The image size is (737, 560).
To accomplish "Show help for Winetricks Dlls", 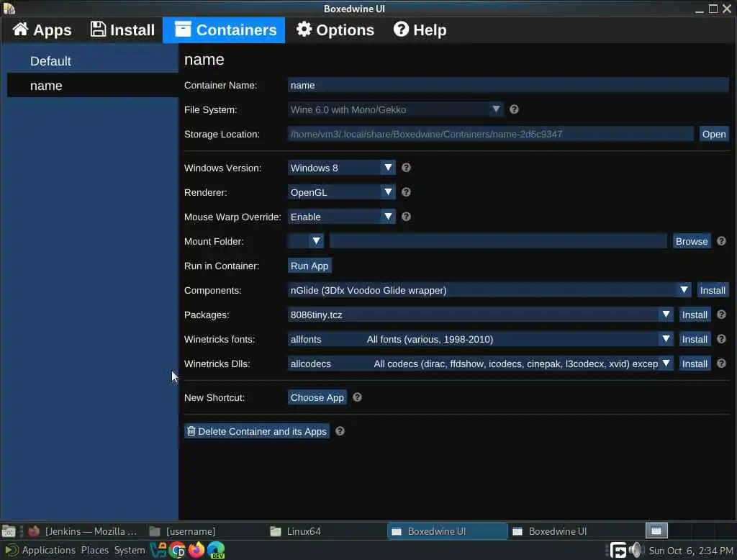I will [x=721, y=363].
